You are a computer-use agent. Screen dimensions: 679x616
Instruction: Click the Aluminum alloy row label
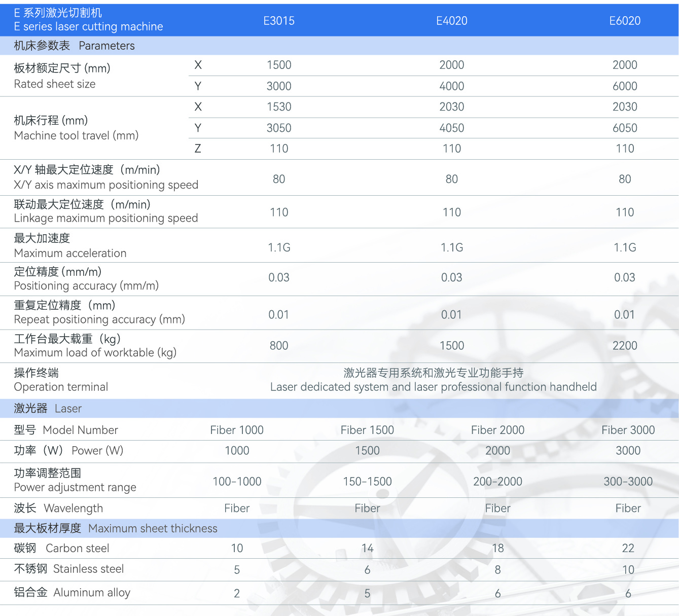(91, 592)
